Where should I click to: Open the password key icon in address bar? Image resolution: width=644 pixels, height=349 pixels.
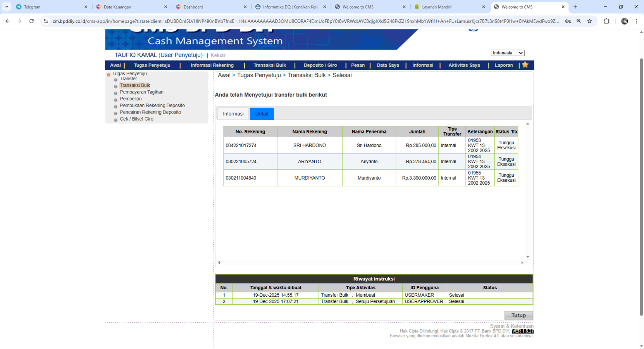[568, 21]
